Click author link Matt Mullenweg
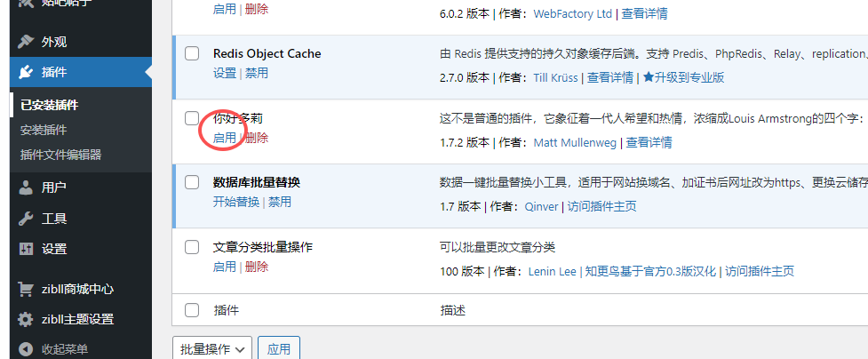 click(574, 142)
